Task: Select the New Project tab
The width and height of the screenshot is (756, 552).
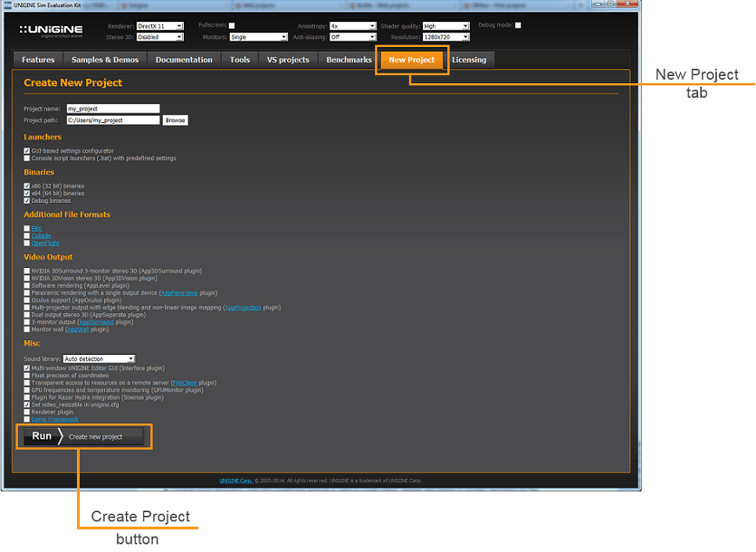Action: 412,60
